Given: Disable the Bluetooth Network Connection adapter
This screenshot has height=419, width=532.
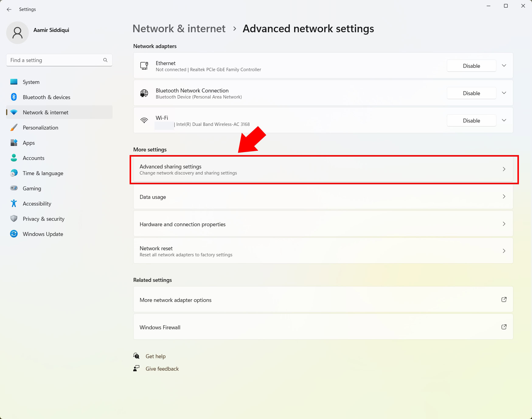Looking at the screenshot, I should pyautogui.click(x=471, y=93).
